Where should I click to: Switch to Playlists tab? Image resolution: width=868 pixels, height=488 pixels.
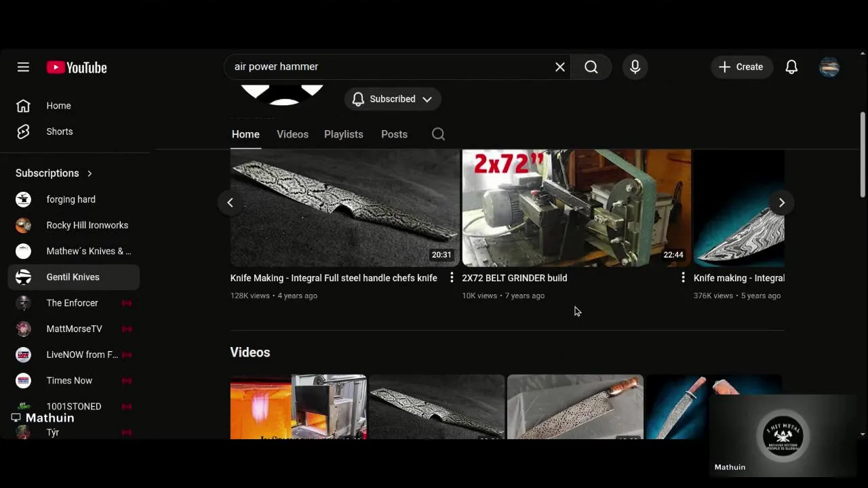click(344, 134)
